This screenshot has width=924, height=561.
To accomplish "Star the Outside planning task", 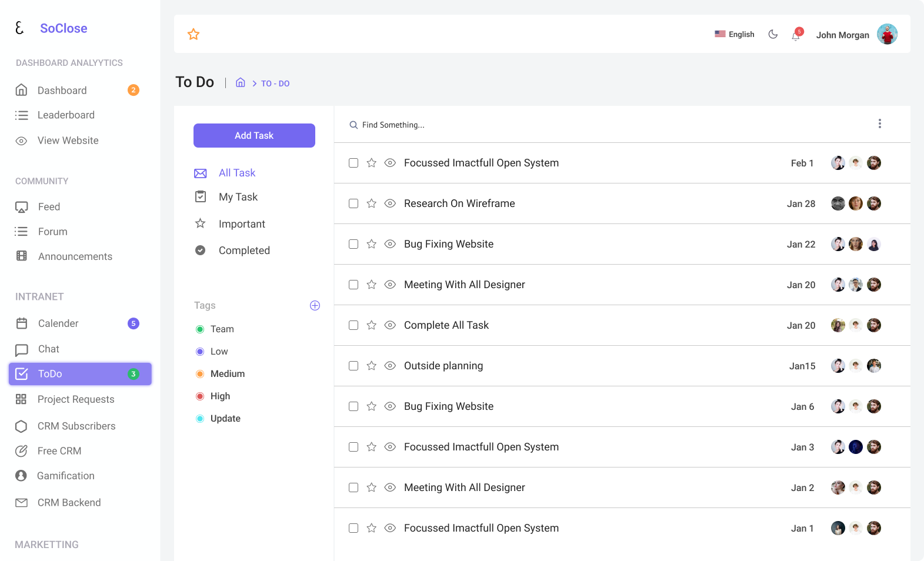I will [x=371, y=366].
